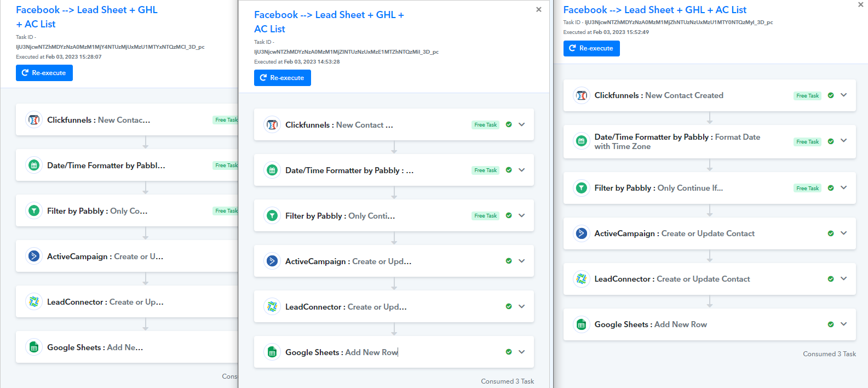The height and width of the screenshot is (388, 868).
Task: Click Date/Time Formatter icon in middle panel
Action: (272, 170)
